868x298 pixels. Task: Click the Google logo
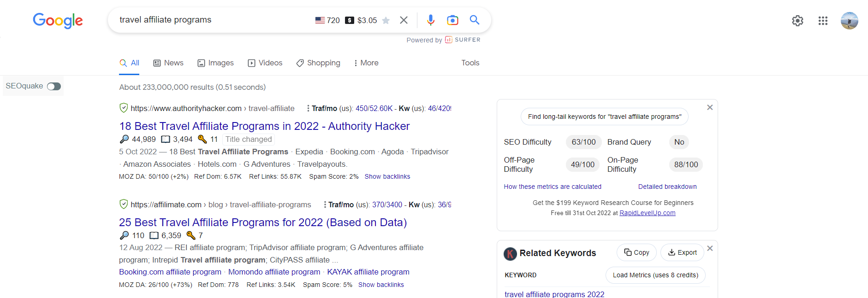(58, 20)
